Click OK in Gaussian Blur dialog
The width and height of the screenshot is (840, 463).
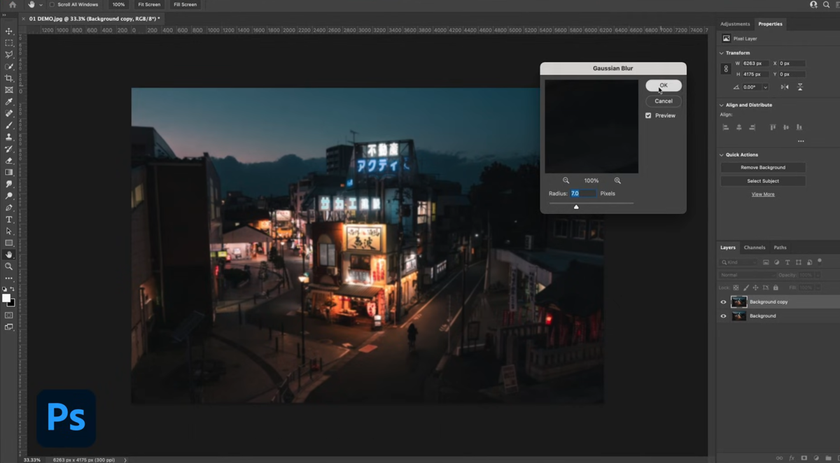click(x=664, y=86)
